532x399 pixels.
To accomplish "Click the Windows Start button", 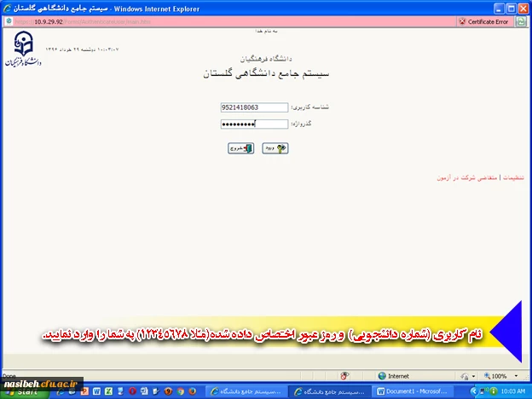I will [x=24, y=391].
